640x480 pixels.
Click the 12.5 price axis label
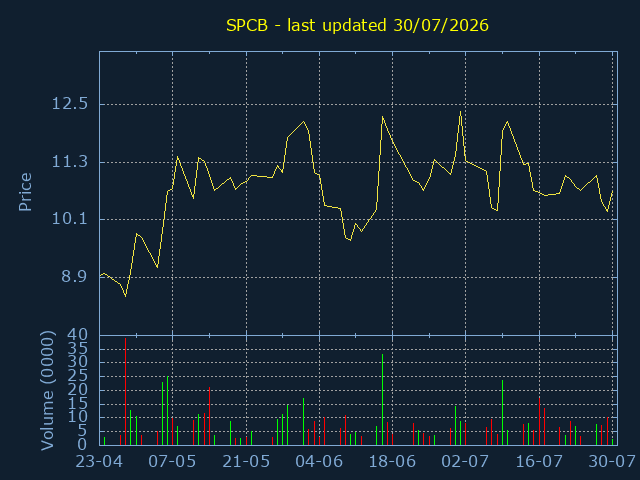tap(70, 104)
